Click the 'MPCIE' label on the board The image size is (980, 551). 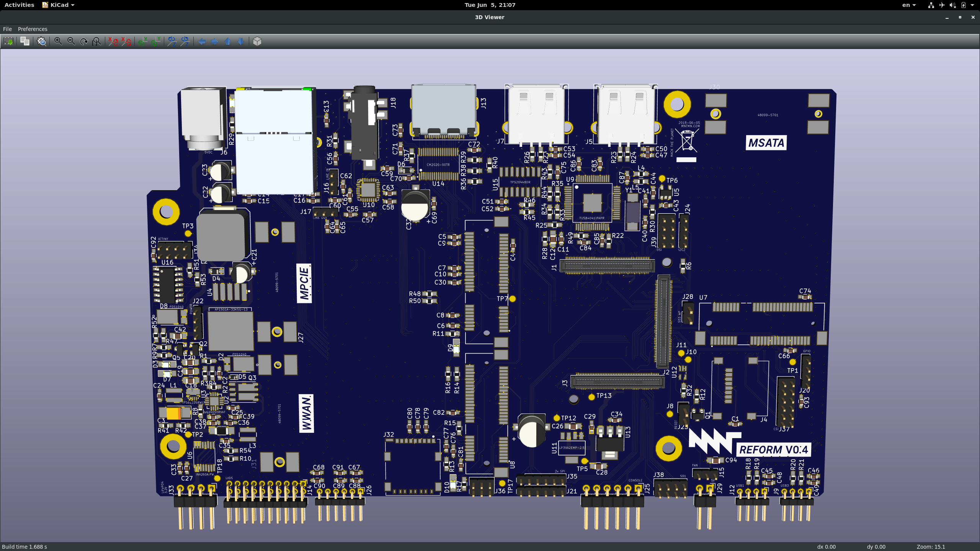(304, 283)
